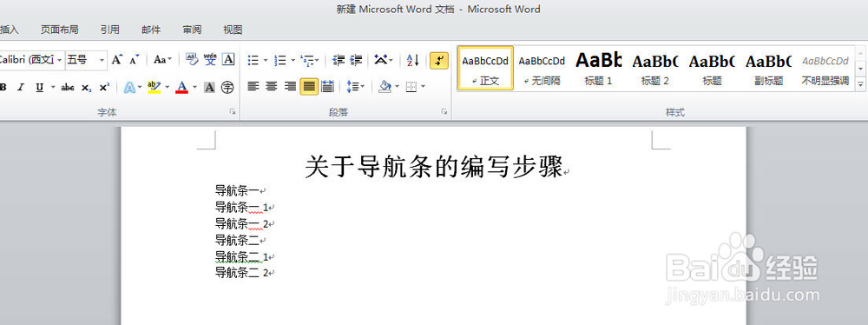
Task: Apply yellow text highlight color
Action: click(x=154, y=87)
